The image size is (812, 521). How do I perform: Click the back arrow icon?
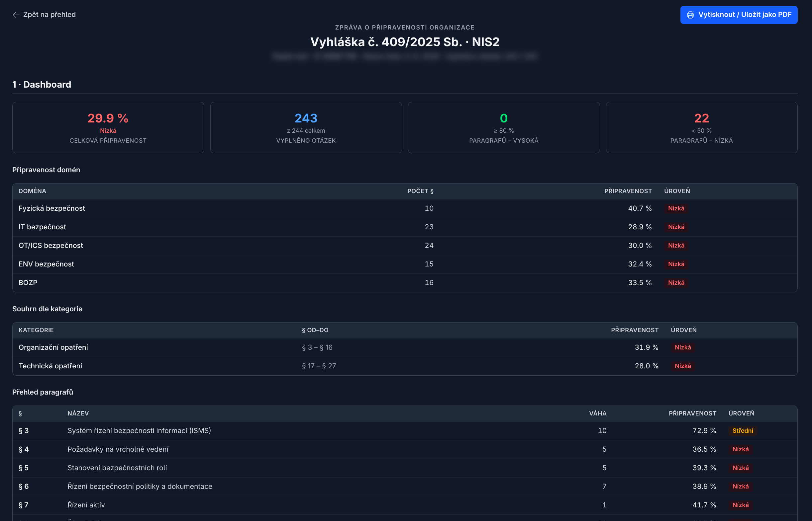pos(16,15)
